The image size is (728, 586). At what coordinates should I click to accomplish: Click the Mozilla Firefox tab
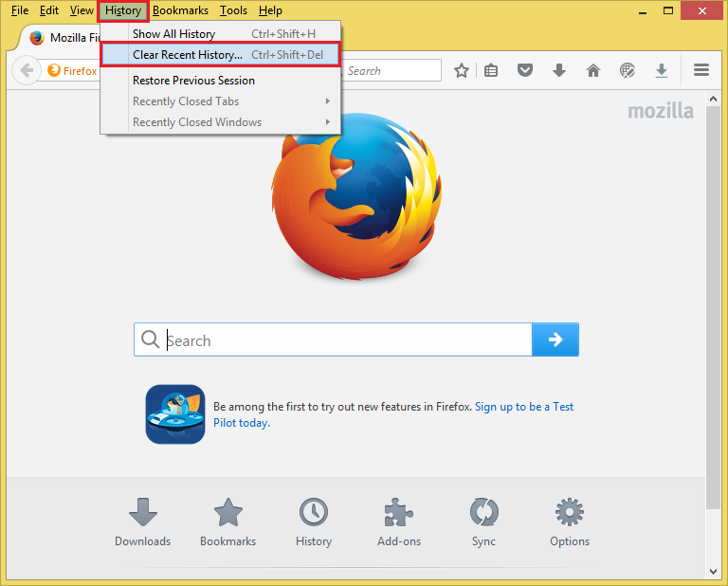click(x=61, y=37)
